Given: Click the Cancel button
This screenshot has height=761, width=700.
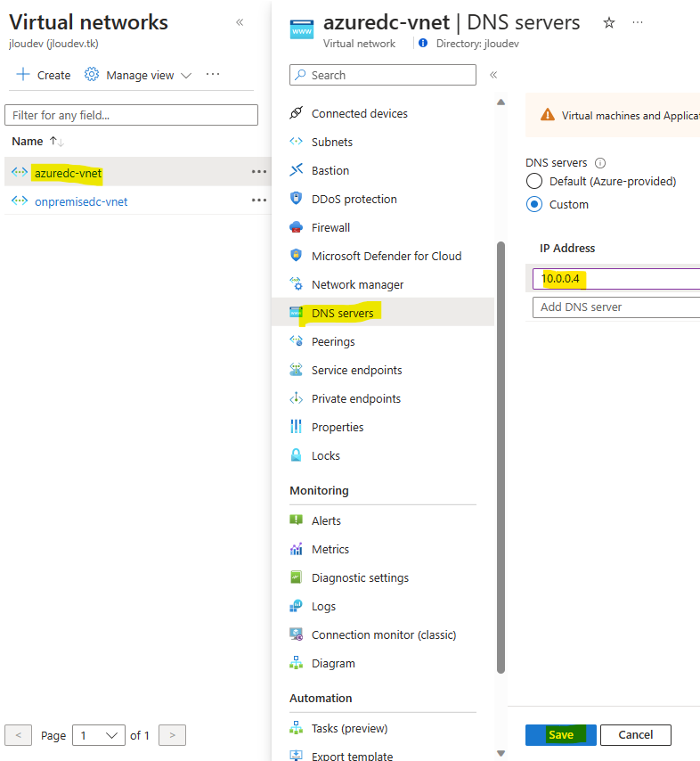Looking at the screenshot, I should [636, 735].
